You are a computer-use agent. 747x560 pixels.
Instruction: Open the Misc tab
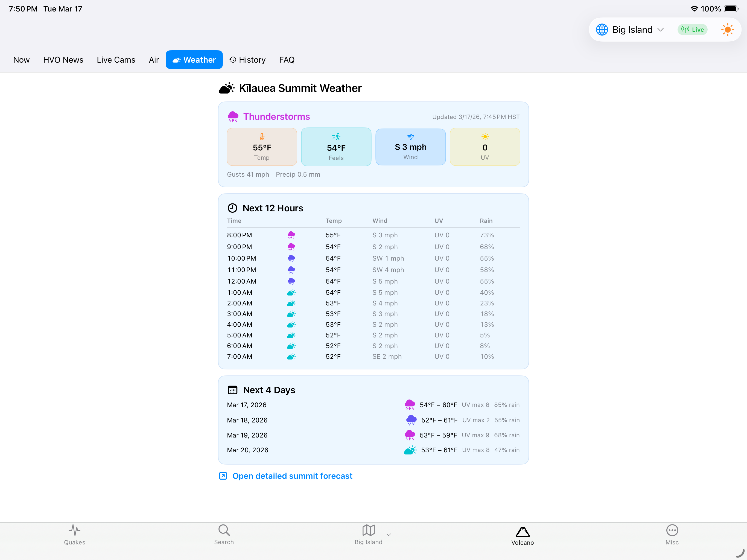[x=672, y=535]
